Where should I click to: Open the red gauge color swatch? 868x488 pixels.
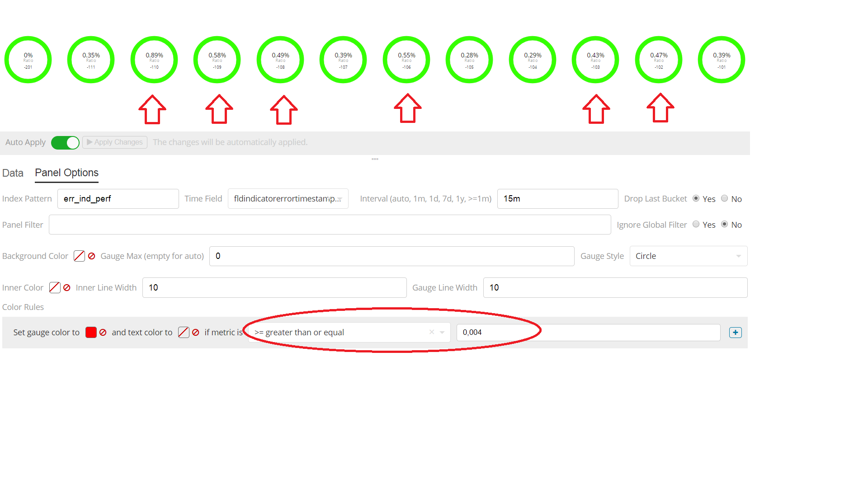91,333
